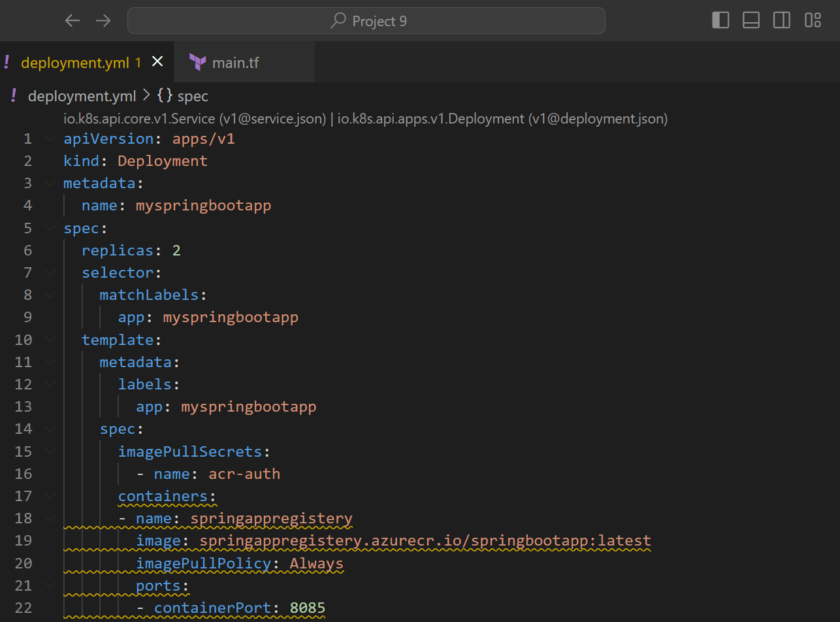Click the apiVersion key
This screenshot has height=622, width=840.
[108, 139]
